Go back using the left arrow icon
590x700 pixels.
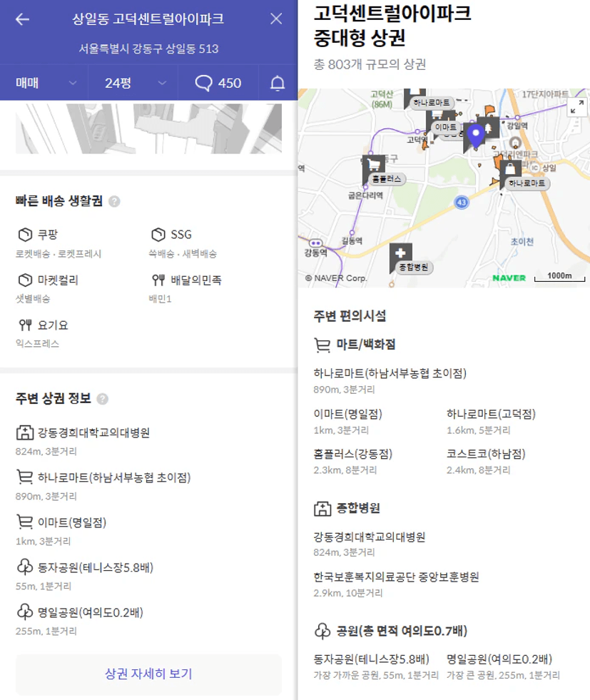point(22,19)
